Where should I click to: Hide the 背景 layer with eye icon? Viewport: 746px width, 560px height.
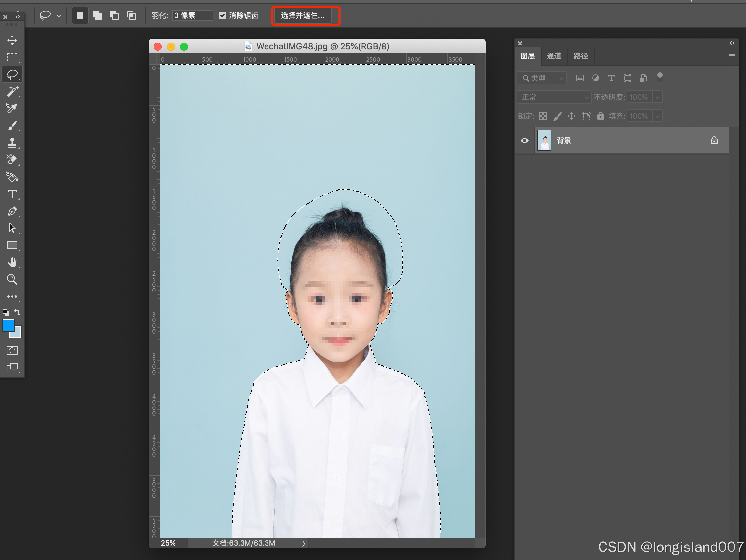[525, 141]
